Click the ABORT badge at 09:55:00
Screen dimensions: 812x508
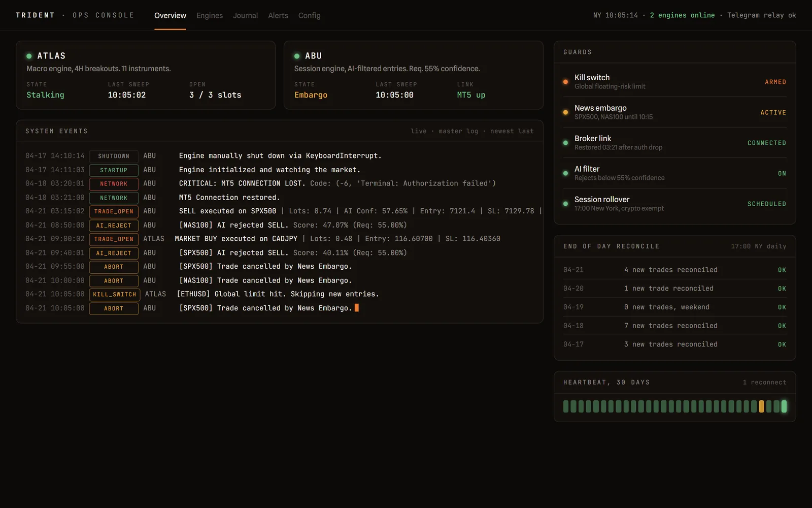114,267
